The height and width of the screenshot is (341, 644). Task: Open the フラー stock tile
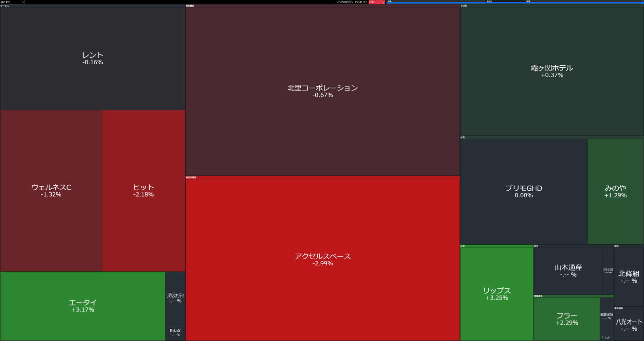coord(567,319)
